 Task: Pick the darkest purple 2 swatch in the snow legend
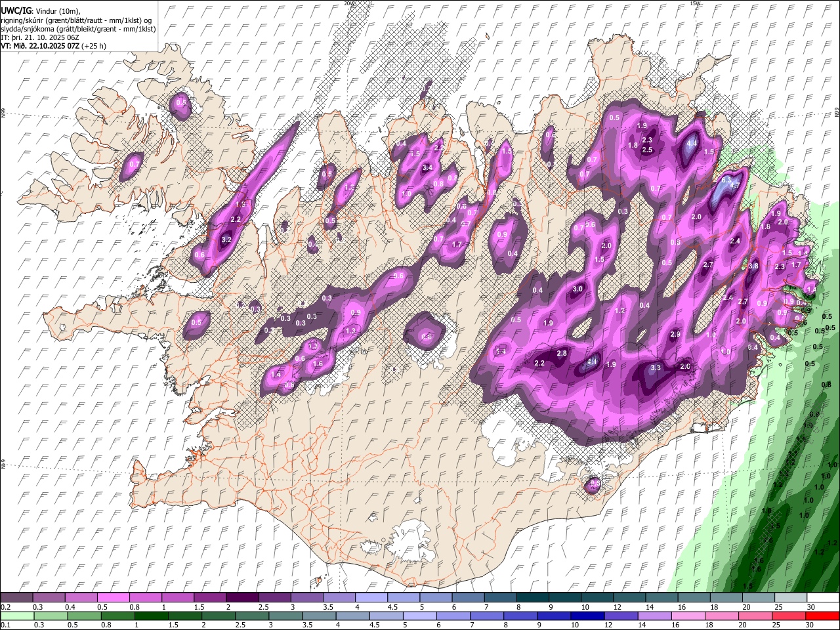[x=241, y=598]
